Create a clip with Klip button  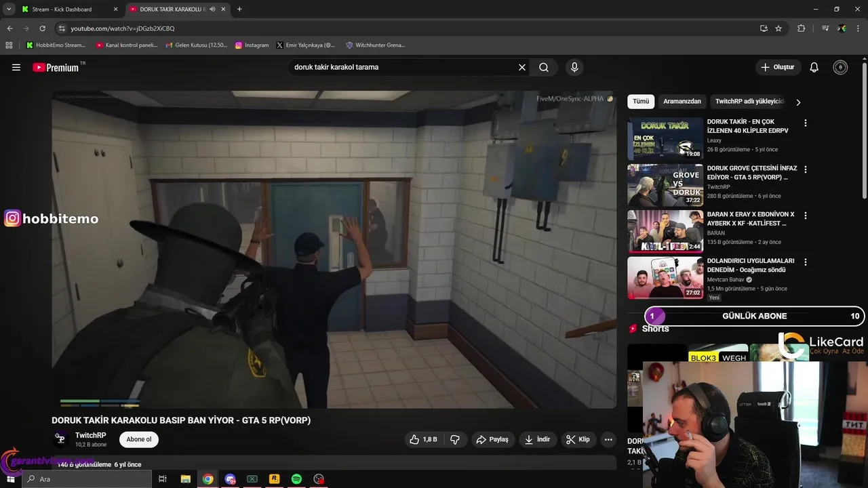[x=578, y=439]
